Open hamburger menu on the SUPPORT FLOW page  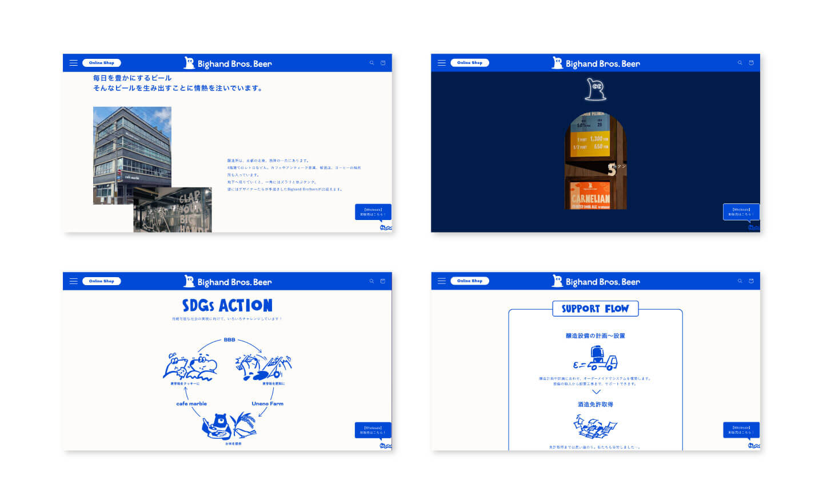[x=442, y=281]
